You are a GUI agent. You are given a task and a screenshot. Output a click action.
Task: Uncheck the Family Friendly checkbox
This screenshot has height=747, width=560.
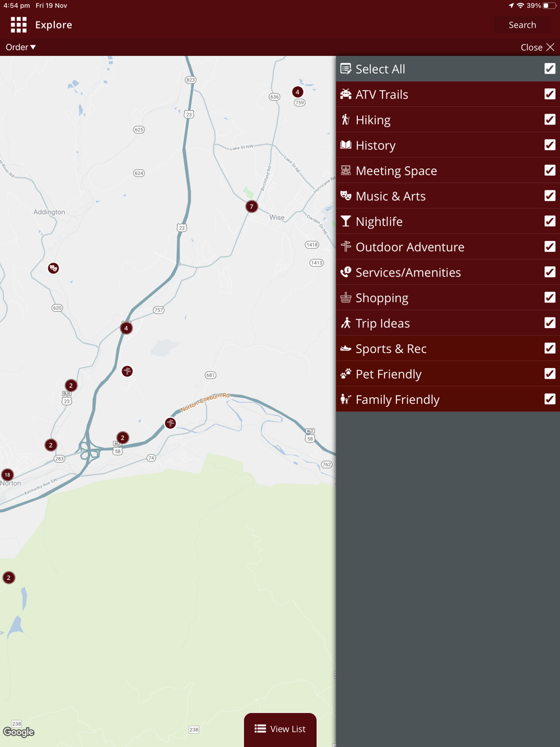pyautogui.click(x=550, y=399)
